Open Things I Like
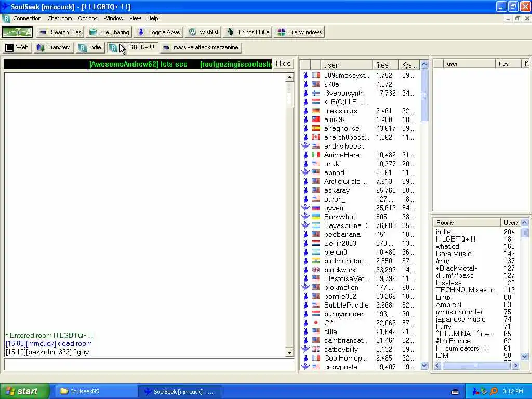Image resolution: width=532 pixels, height=399 pixels. pyautogui.click(x=248, y=32)
